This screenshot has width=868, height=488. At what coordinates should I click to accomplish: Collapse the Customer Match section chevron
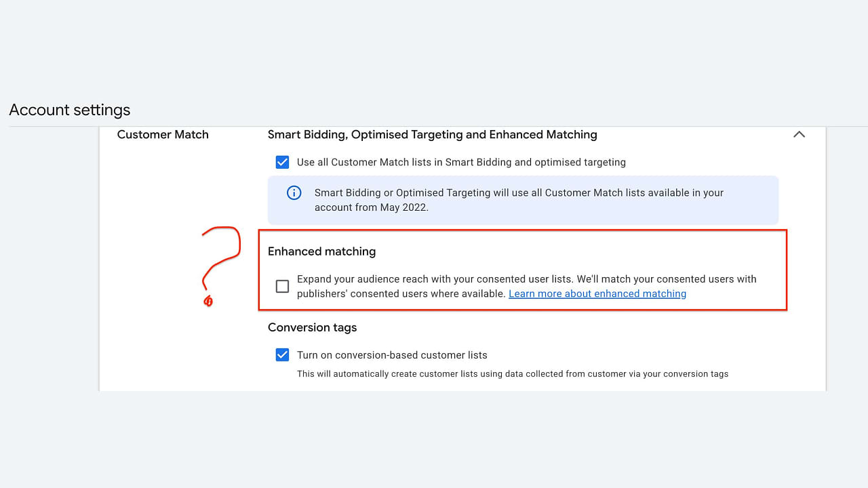coord(799,134)
